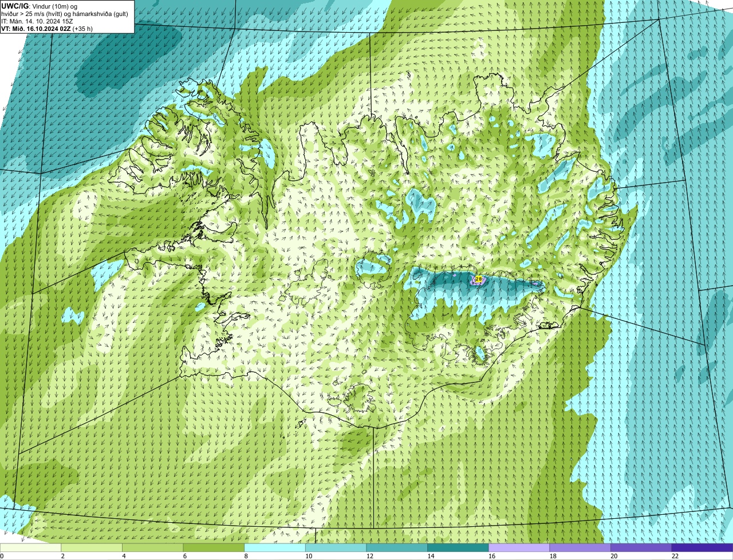Click the 'IT: Mán. 14. 10. 2024 15Z' line
The image size is (733, 560).
[x=37, y=21]
